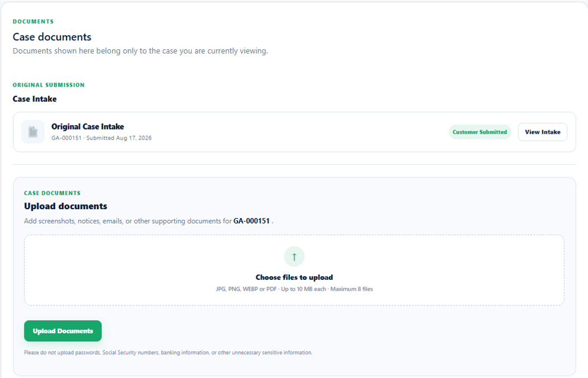Click the Original Case Intake title
This screenshot has width=588, height=378.
pyautogui.click(x=88, y=127)
